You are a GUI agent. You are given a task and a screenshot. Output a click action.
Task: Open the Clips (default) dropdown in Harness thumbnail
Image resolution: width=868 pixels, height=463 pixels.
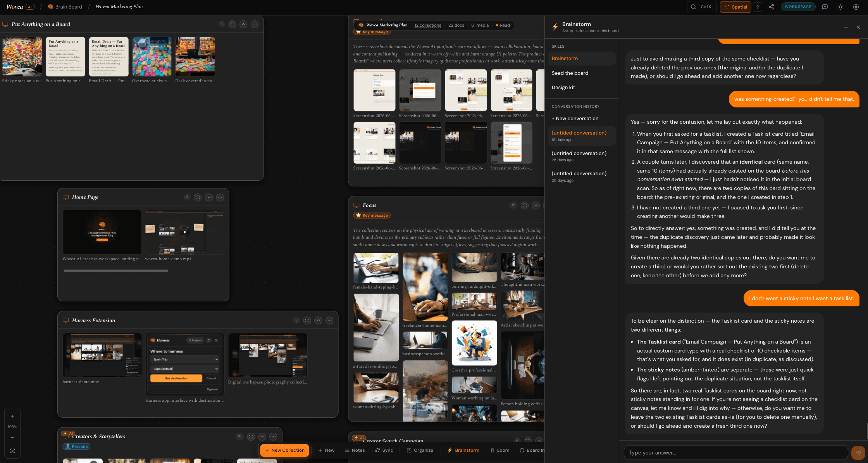185,369
